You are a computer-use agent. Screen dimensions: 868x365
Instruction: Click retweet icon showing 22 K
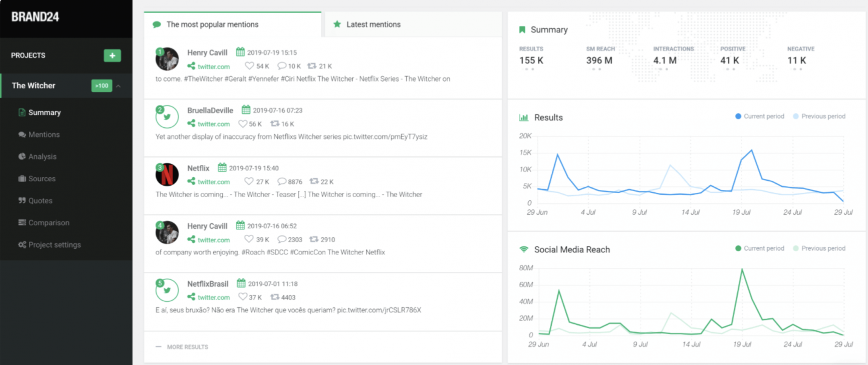pos(314,181)
